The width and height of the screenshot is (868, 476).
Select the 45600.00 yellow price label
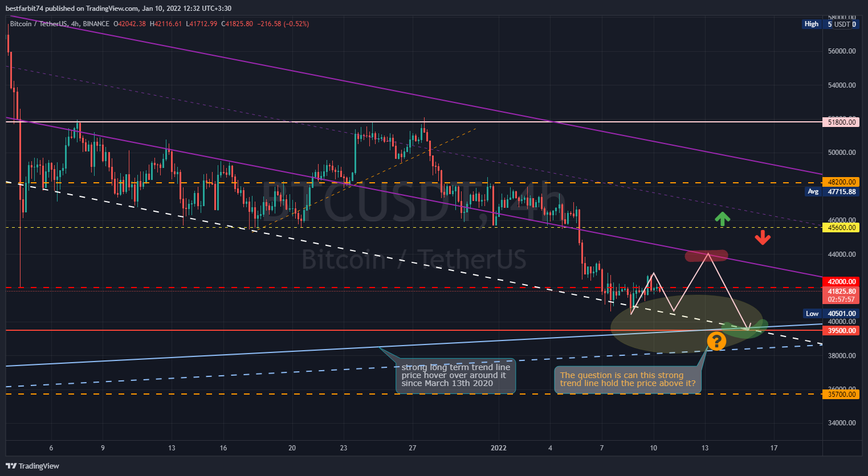click(x=841, y=228)
